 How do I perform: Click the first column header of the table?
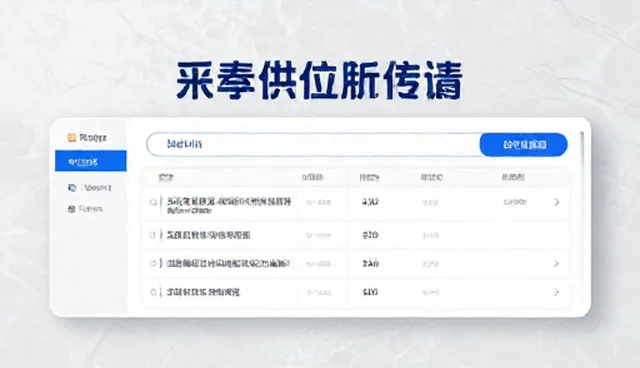click(166, 177)
